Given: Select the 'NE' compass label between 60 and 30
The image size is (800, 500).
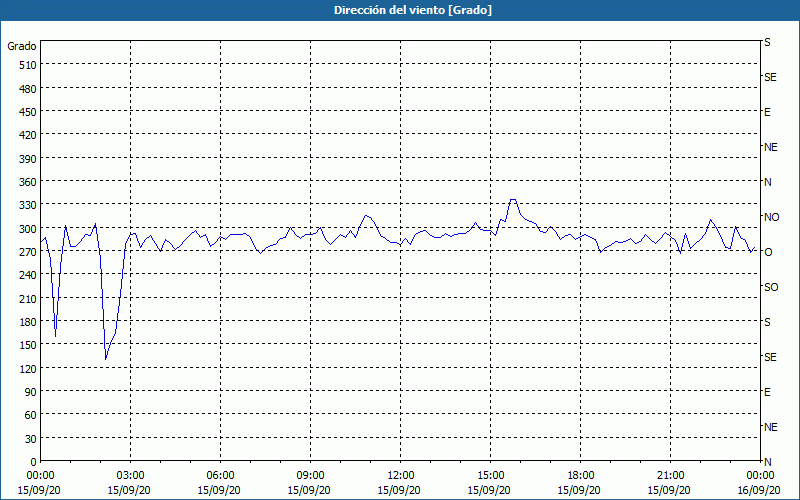Looking at the screenshot, I should tap(771, 427).
